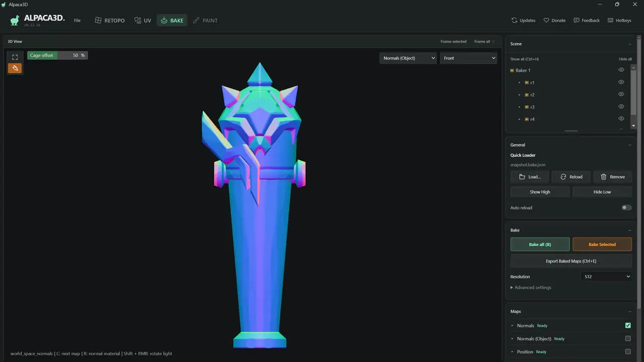This screenshot has width=644, height=362.
Task: Click Export Baked Maps button
Action: coord(571,261)
